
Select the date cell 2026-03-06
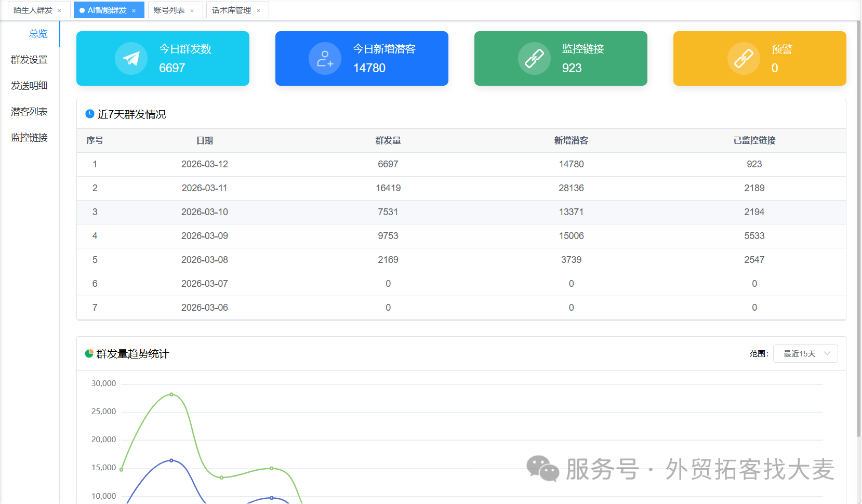tap(205, 308)
